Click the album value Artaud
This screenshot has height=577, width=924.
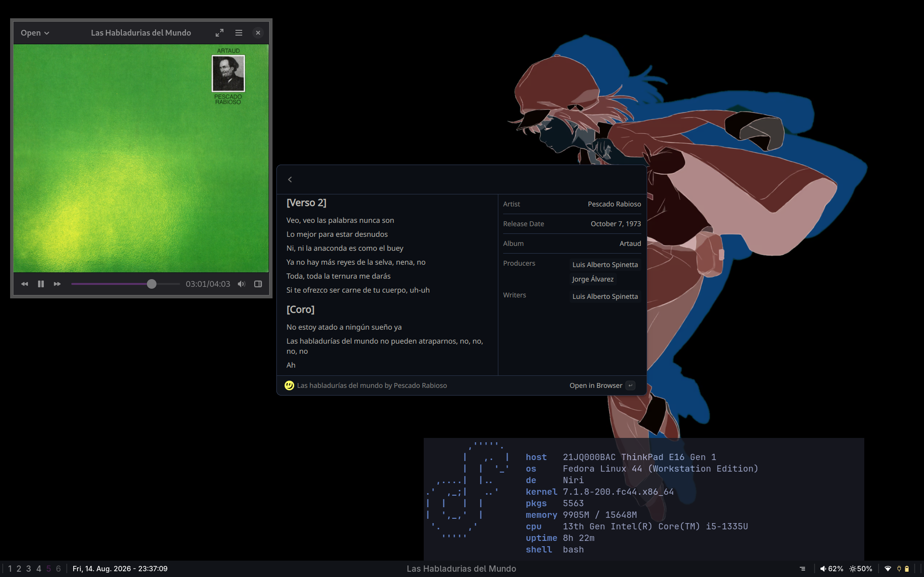(x=630, y=244)
